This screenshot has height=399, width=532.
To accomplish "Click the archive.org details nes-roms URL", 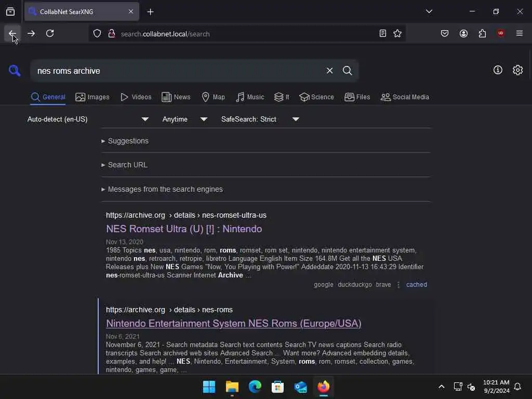I will 169,310.
